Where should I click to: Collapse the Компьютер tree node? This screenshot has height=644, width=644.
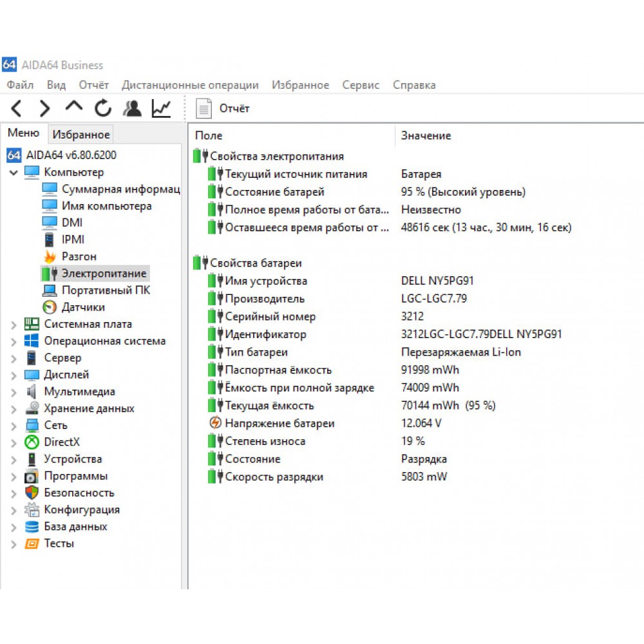(x=14, y=173)
